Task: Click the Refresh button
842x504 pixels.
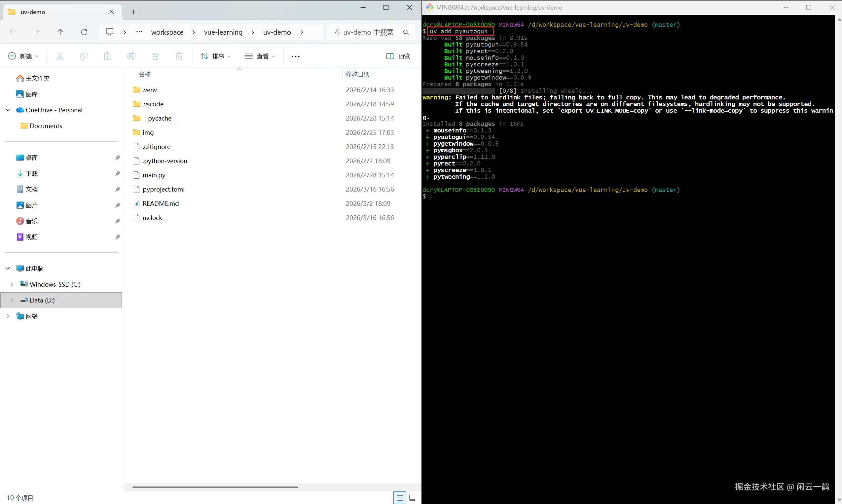Action: click(x=84, y=32)
